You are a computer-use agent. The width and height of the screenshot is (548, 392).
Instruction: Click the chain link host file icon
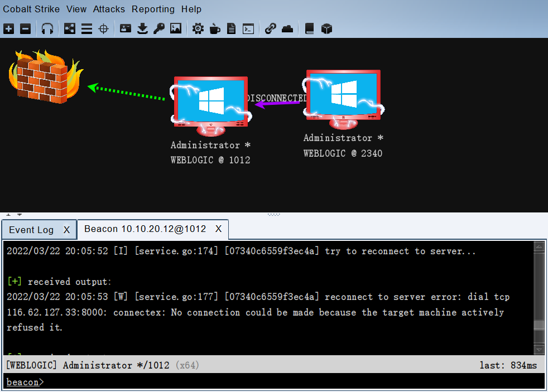(x=271, y=28)
